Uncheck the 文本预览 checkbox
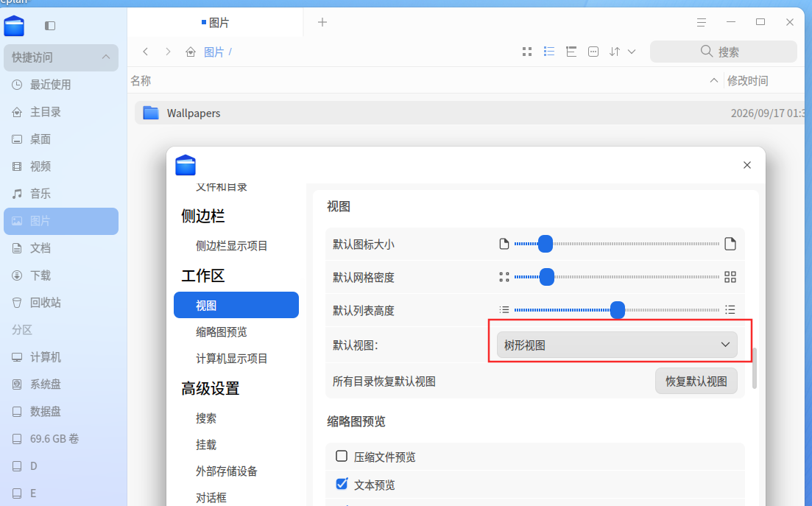 point(342,484)
